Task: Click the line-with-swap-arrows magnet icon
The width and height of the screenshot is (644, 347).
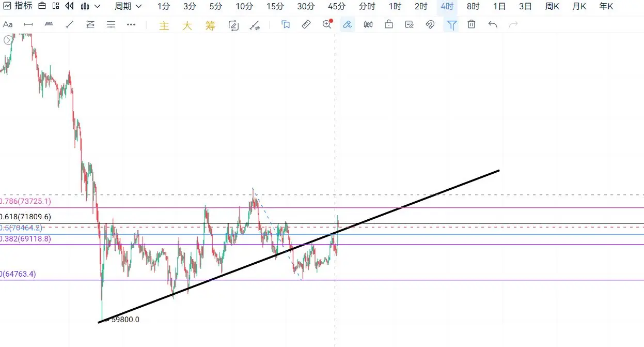Action: (x=255, y=25)
